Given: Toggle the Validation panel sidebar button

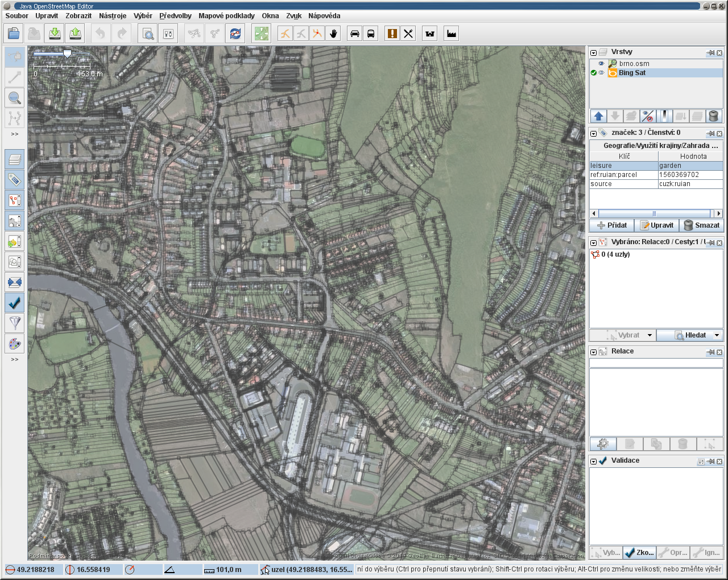Looking at the screenshot, I should (x=15, y=303).
